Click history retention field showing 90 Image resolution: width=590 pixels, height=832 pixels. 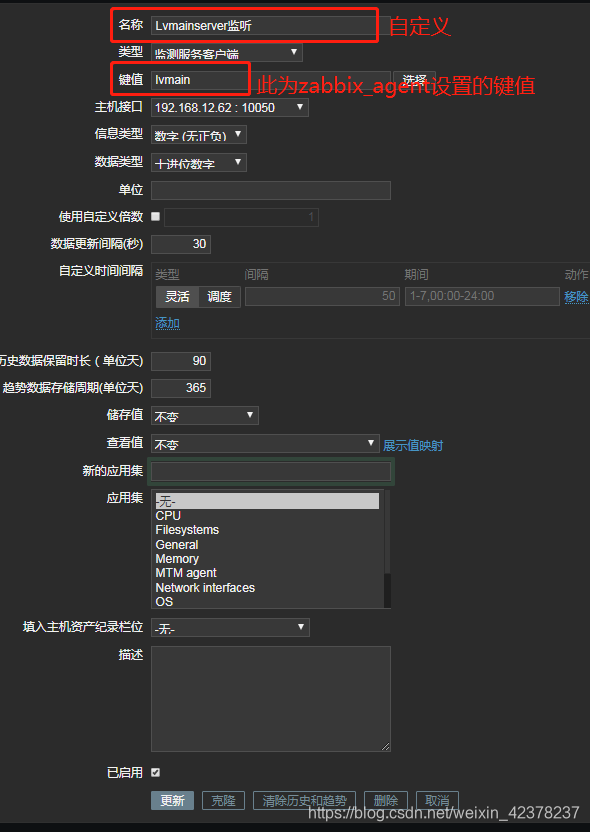(x=181, y=361)
